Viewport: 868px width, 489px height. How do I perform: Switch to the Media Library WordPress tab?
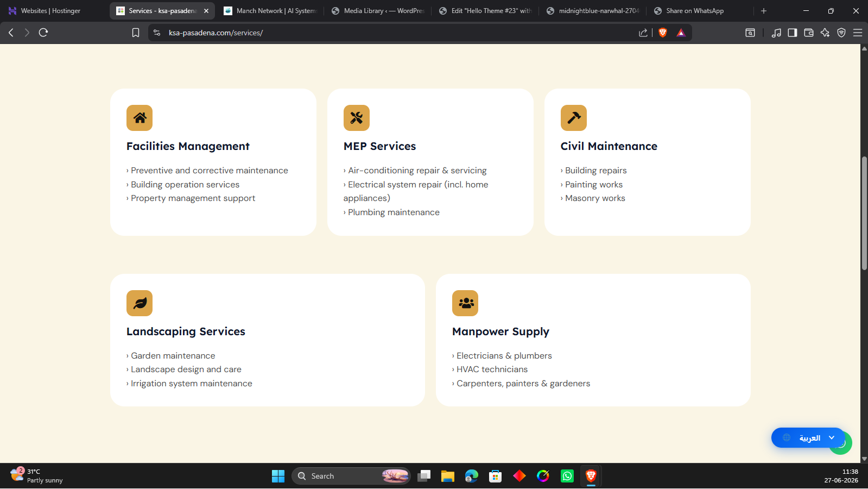point(378,11)
